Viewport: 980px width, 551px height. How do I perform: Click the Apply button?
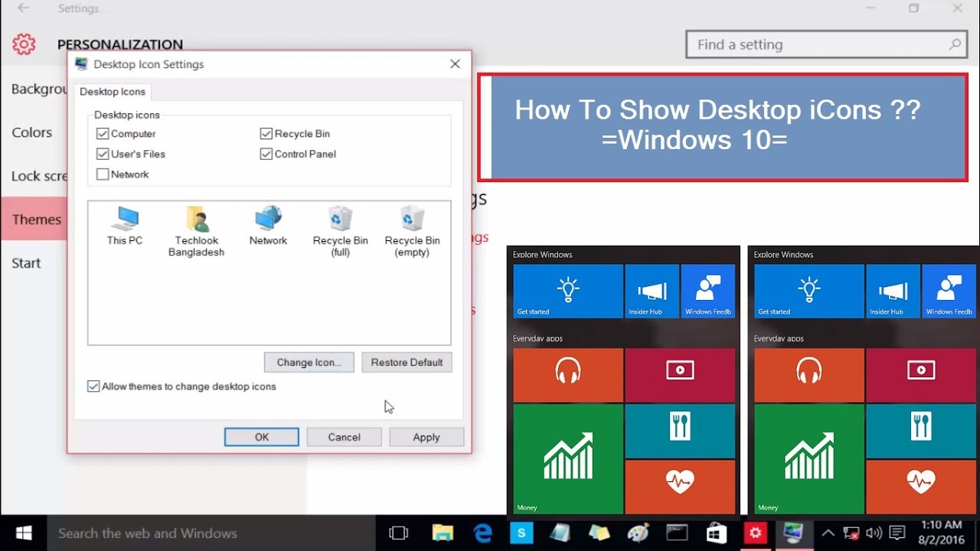(x=426, y=437)
